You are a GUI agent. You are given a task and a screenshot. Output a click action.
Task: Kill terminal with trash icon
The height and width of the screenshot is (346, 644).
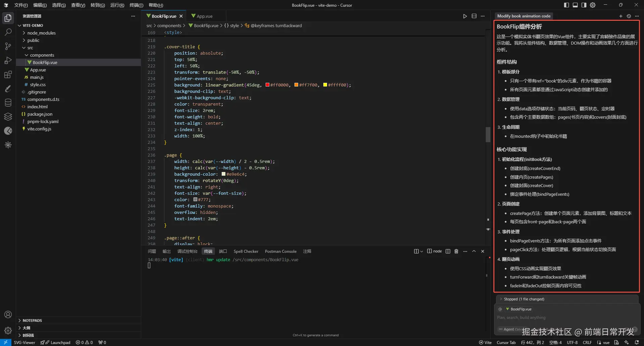[x=456, y=251]
